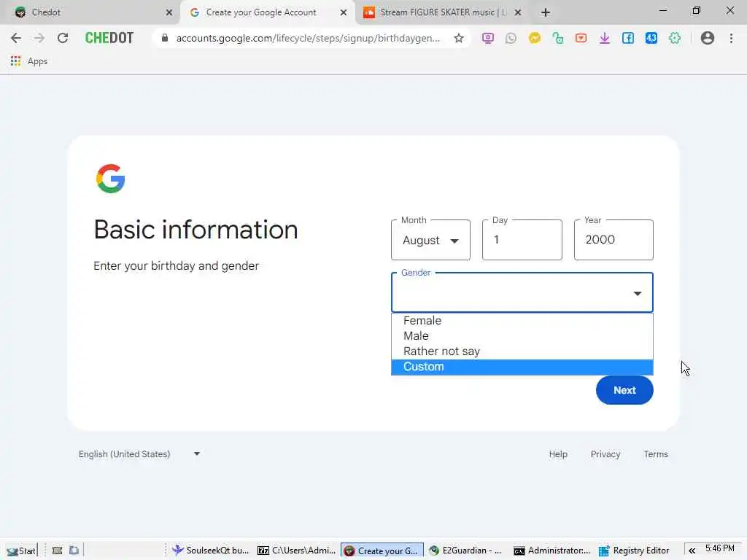
Task: Open the purple download arrow extension
Action: [x=604, y=38]
